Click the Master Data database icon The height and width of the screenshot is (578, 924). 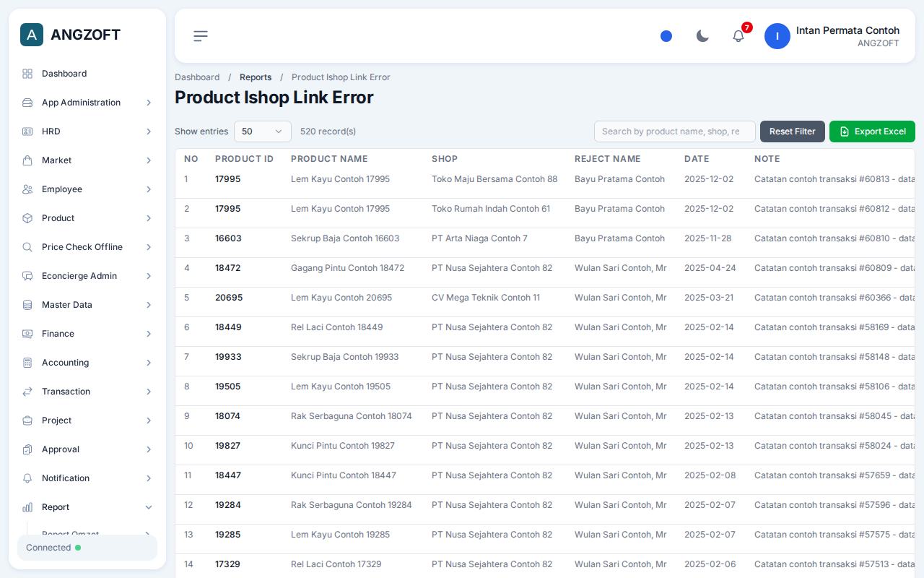[x=27, y=305]
